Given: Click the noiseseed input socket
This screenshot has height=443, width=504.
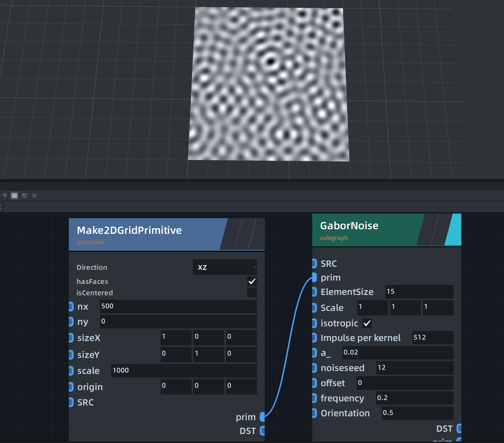Looking at the screenshot, I should (x=315, y=368).
